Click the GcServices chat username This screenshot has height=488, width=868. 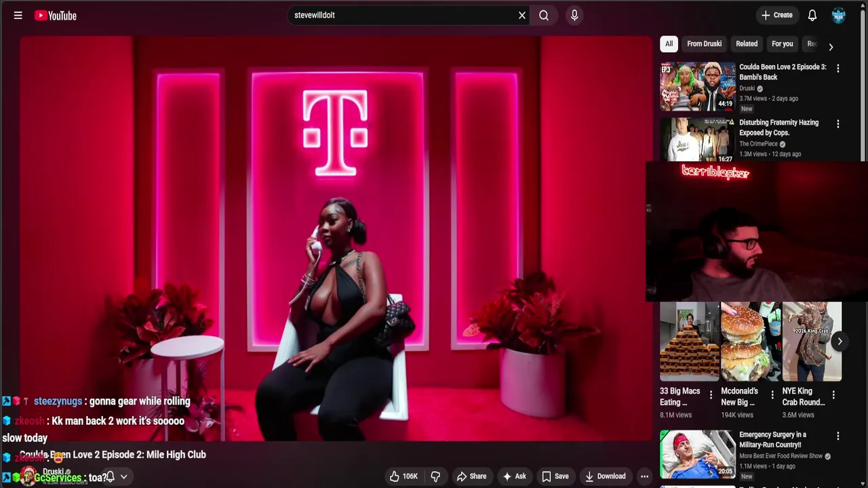[57, 478]
